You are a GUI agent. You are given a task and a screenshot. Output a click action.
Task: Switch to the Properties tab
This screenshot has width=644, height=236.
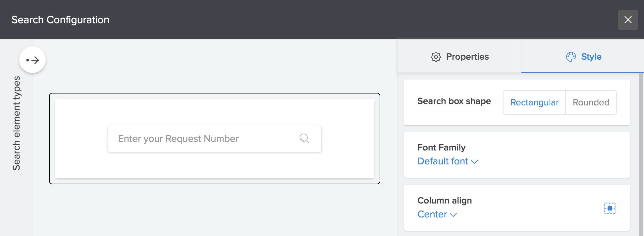pyautogui.click(x=459, y=57)
